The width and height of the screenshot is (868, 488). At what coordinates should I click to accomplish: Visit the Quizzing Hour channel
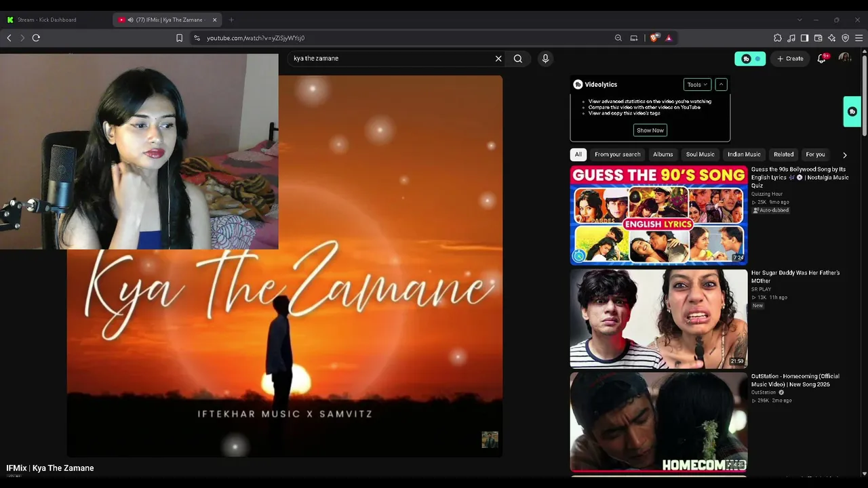point(767,194)
